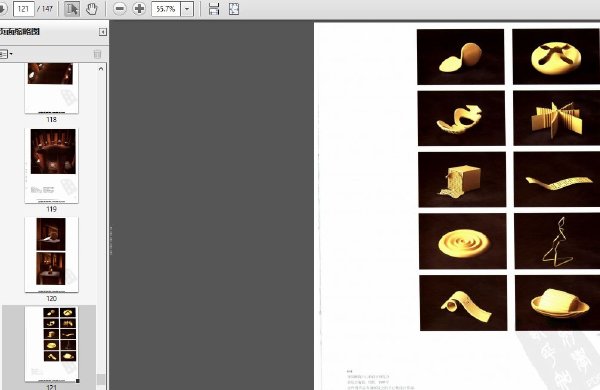
Task: Click the gold cube sculpture photo
Action: [462, 179]
